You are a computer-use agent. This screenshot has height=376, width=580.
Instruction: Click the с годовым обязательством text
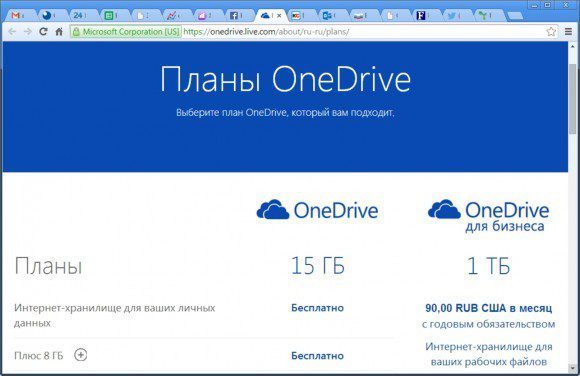489,324
